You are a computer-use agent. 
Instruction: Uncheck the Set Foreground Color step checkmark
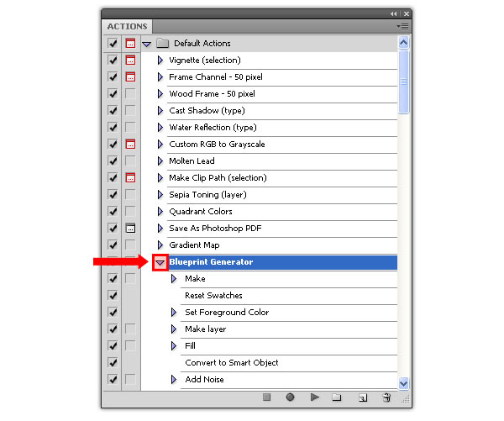point(113,312)
